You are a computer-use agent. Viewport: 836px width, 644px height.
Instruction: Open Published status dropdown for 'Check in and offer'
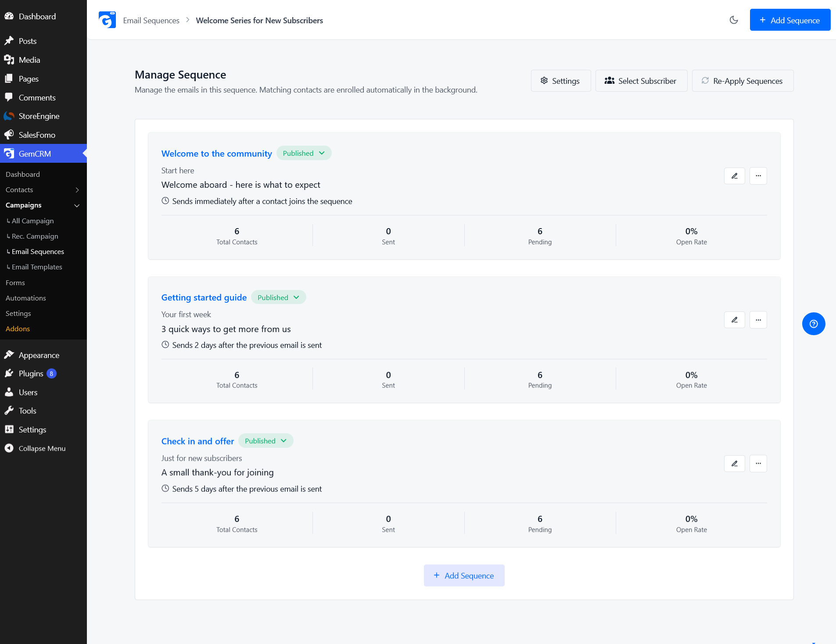click(x=266, y=441)
